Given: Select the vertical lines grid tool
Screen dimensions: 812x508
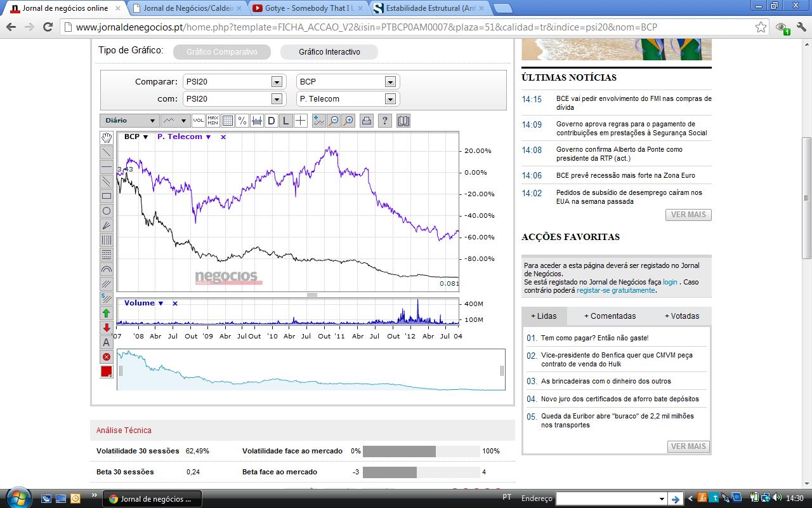Looking at the screenshot, I should [107, 240].
